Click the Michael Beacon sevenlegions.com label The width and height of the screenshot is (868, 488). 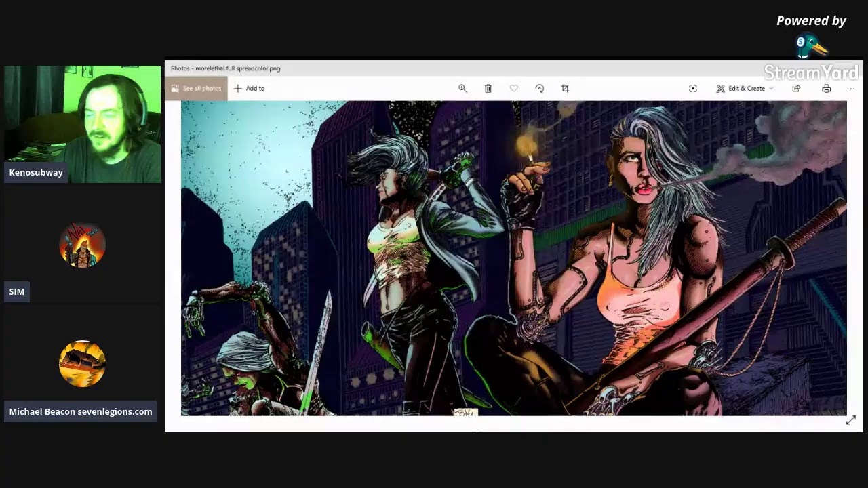tap(81, 411)
